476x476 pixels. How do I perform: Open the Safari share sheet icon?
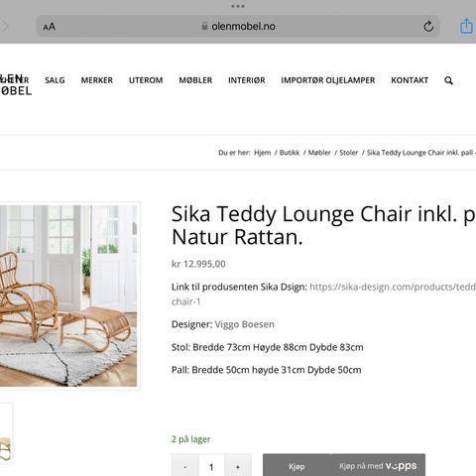pos(466,26)
